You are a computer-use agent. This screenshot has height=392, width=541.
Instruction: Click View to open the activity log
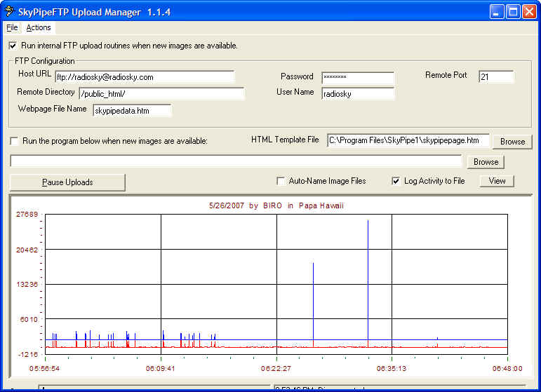pos(497,181)
